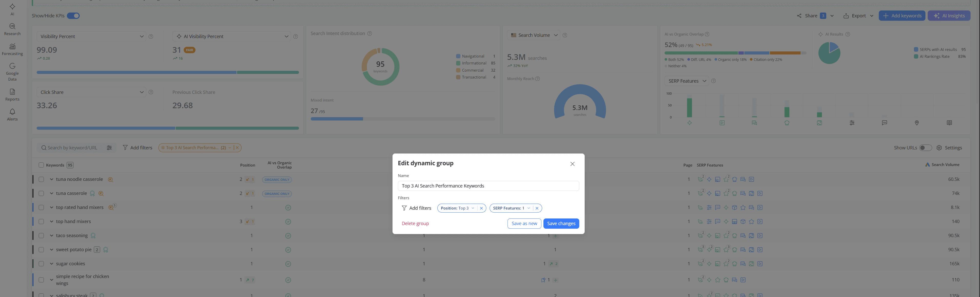Check the top hand mixers row
980x297 pixels.
coord(42,222)
